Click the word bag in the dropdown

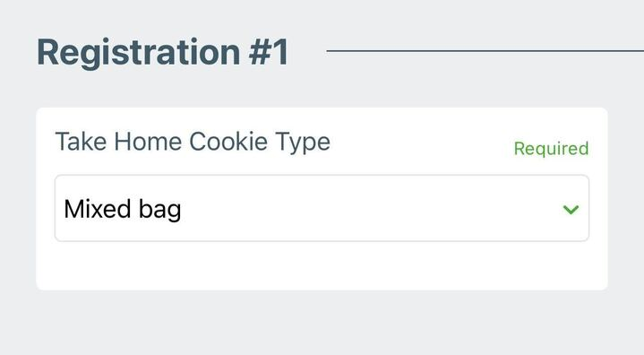(x=159, y=210)
